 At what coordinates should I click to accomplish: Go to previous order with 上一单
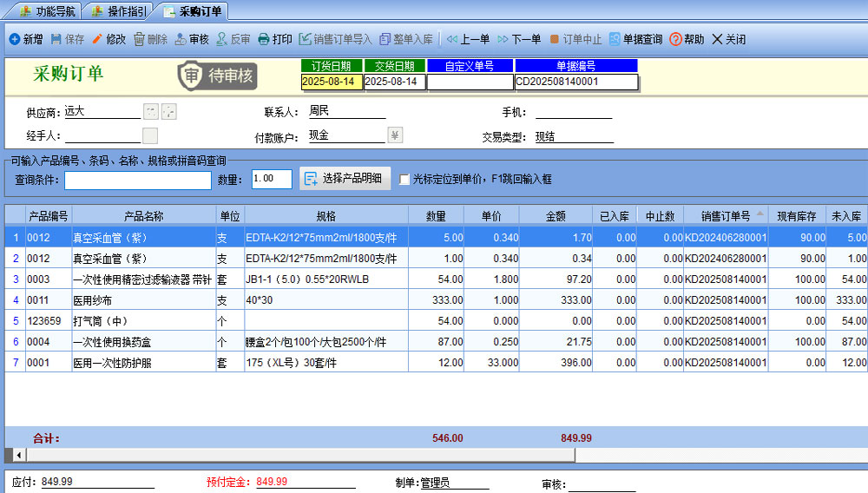coord(469,39)
